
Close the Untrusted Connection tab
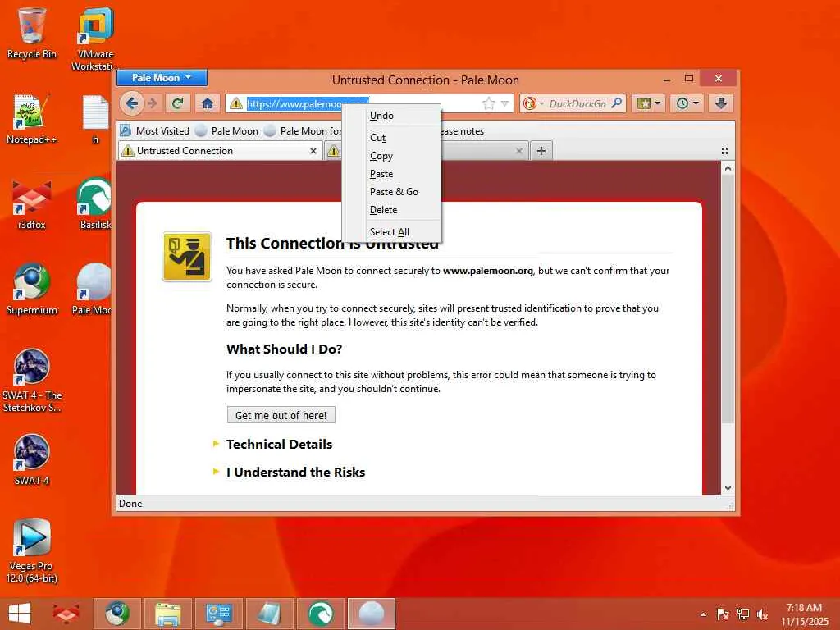pos(313,151)
